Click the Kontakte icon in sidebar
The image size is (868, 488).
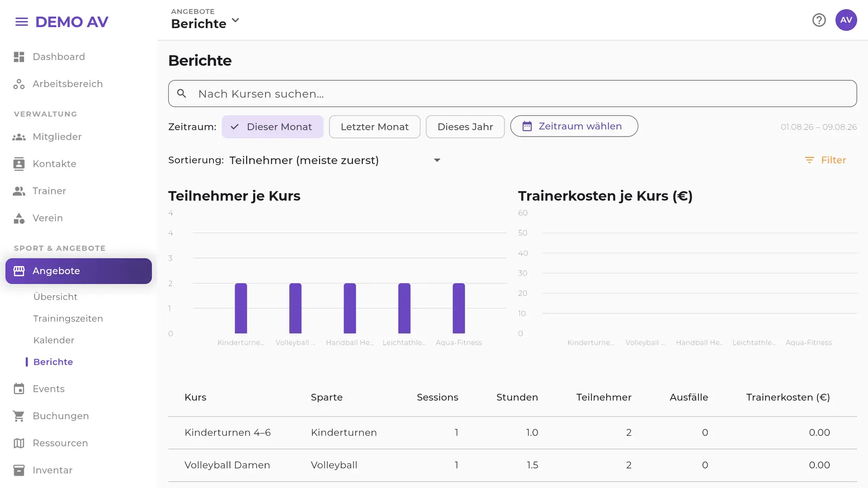coord(19,164)
